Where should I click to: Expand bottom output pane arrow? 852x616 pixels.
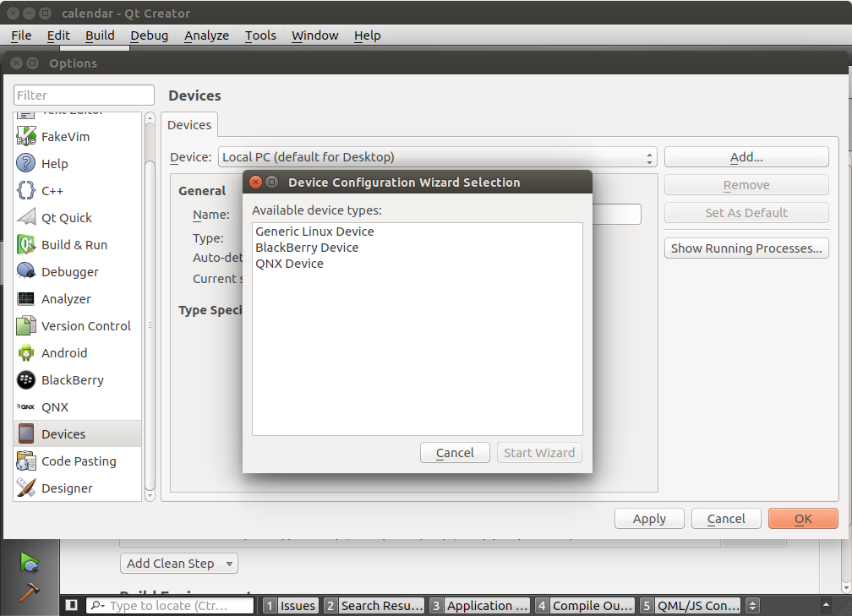[826, 605]
